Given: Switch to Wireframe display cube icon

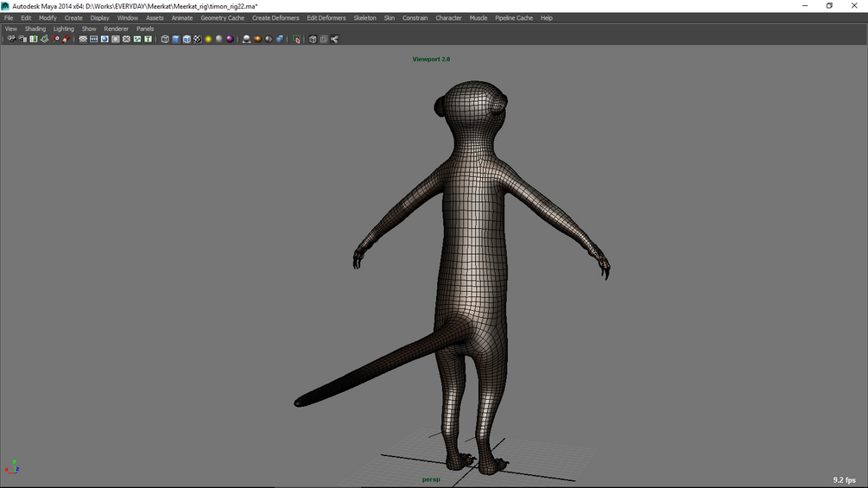Looking at the screenshot, I should [165, 39].
